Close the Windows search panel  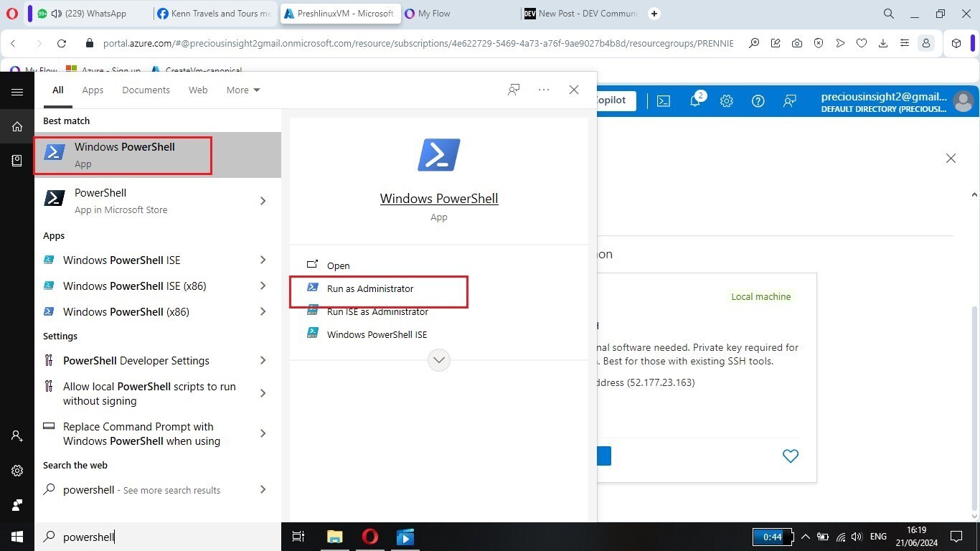(574, 90)
